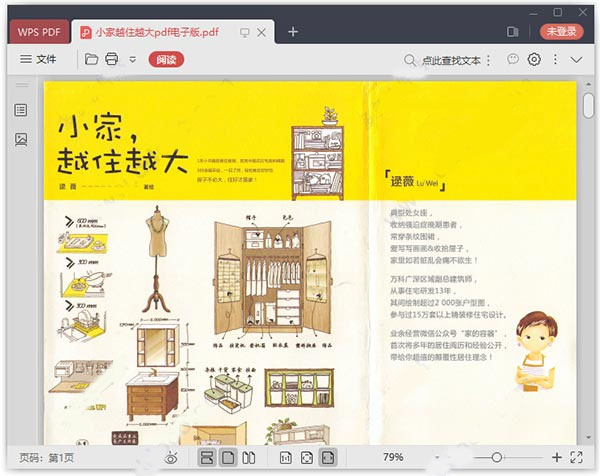
Task: Click the skin/window layout icon near login
Action: (x=512, y=32)
